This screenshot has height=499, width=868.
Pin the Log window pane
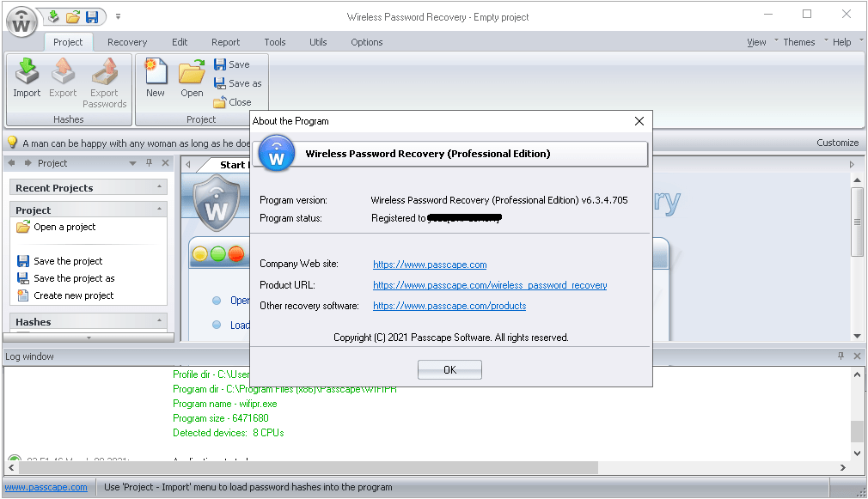(x=840, y=356)
